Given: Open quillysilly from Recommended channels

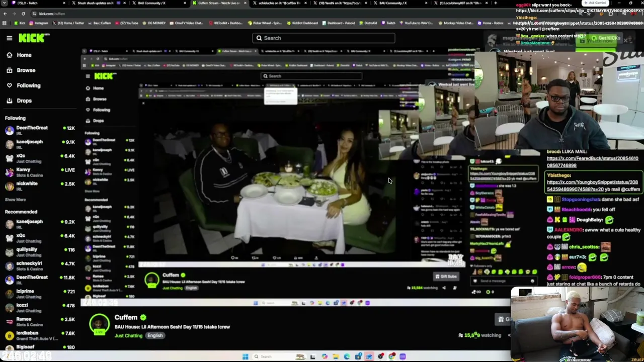Looking at the screenshot, I should point(40,252).
